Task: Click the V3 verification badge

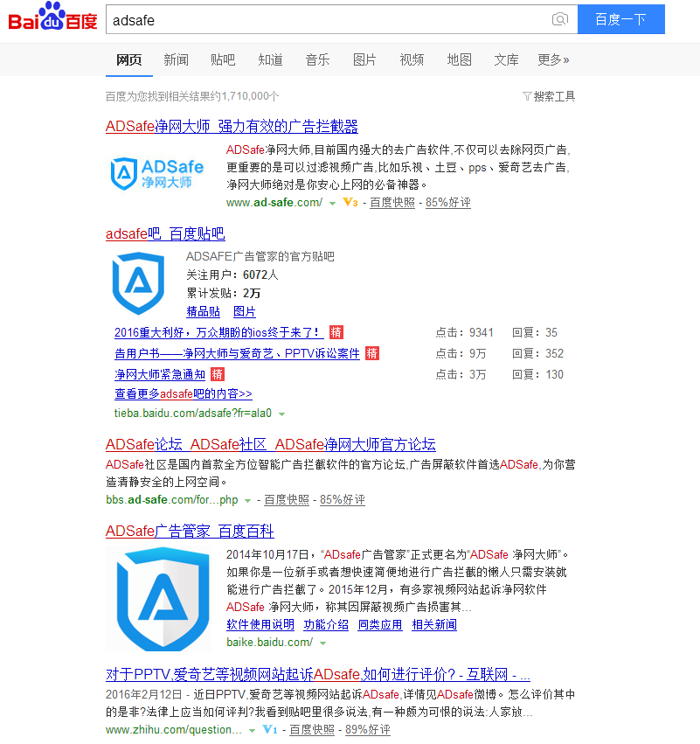Action: click(x=350, y=203)
